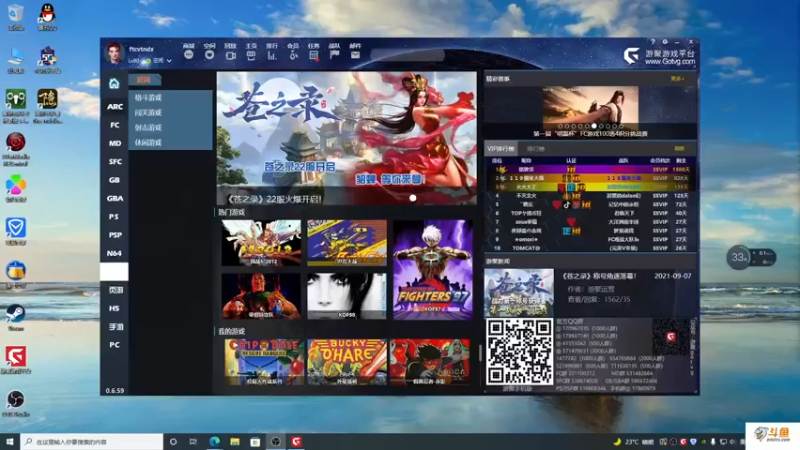Select the PC platform tab
Viewport: 800px width, 450px height.
click(x=114, y=345)
